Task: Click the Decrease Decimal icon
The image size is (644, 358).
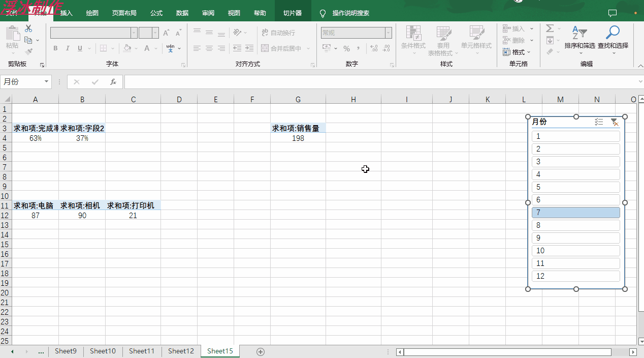Action: (387, 48)
